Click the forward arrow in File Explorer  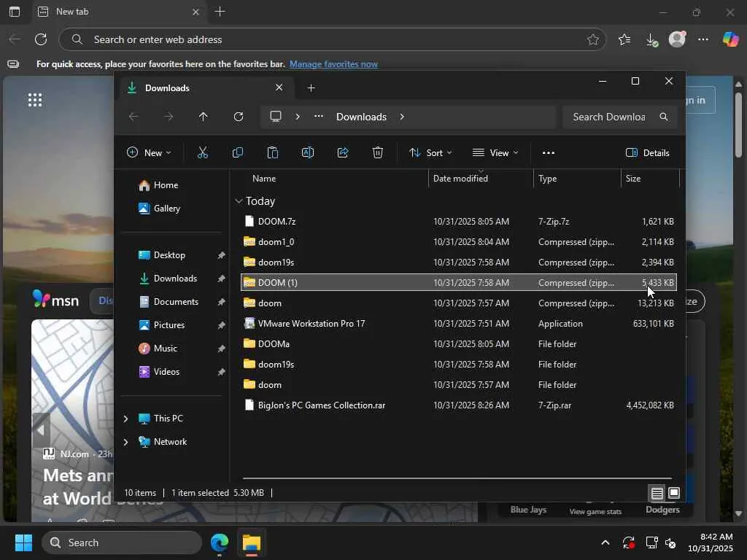point(169,117)
